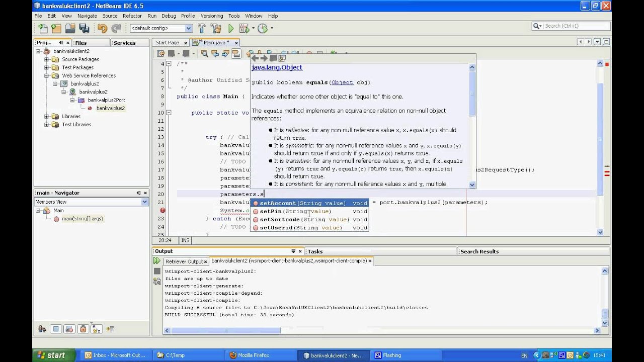Open the Members View dropdown
The width and height of the screenshot is (644, 362).
click(x=144, y=202)
